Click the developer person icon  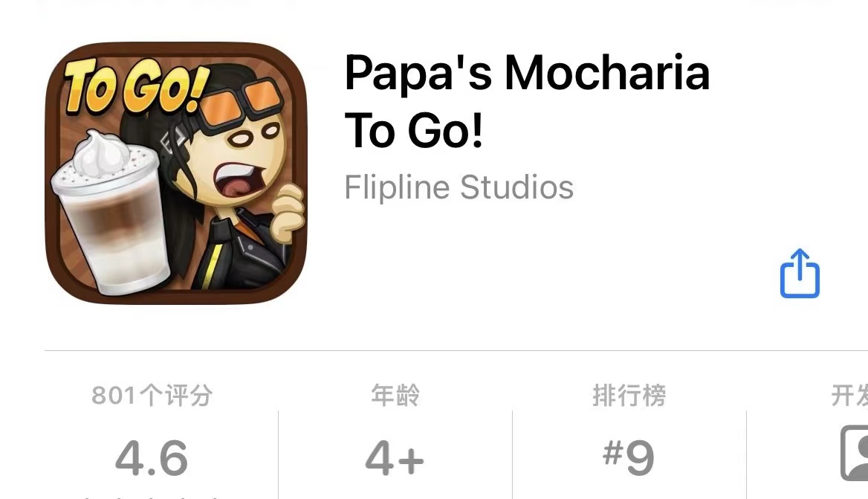(854, 453)
